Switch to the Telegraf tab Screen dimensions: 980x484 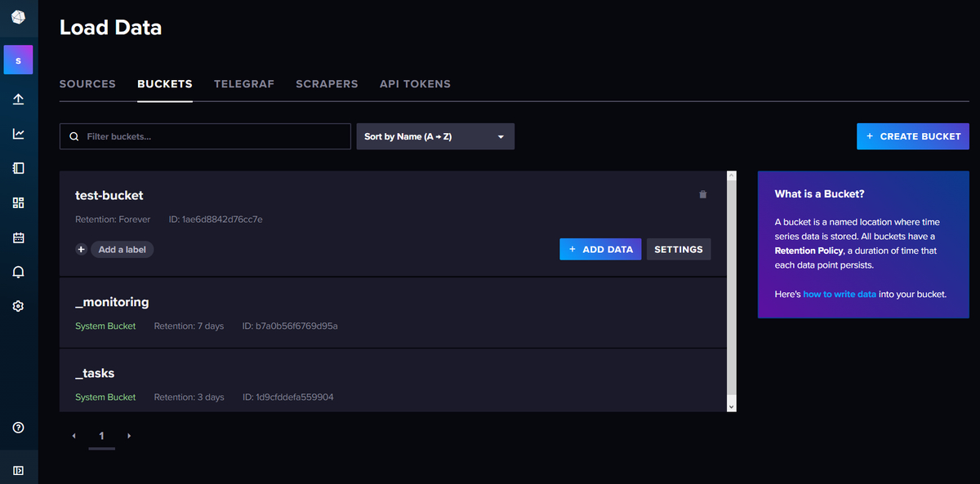coord(243,84)
